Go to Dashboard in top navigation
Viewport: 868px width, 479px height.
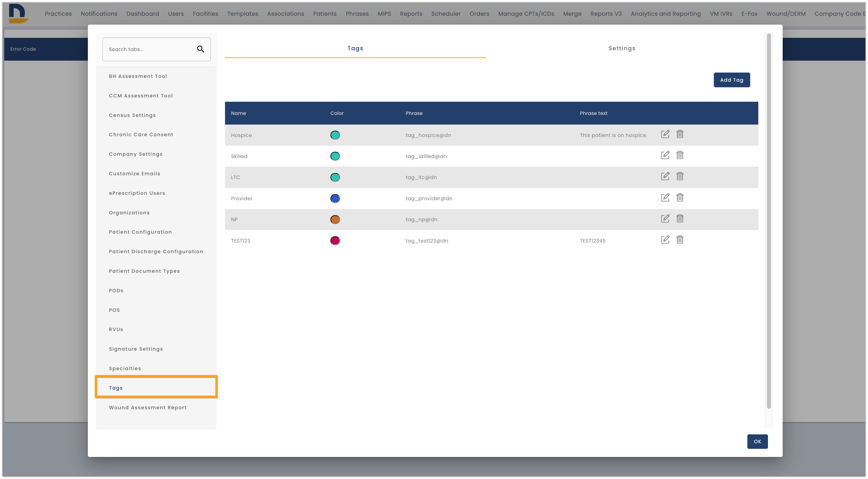tap(142, 14)
